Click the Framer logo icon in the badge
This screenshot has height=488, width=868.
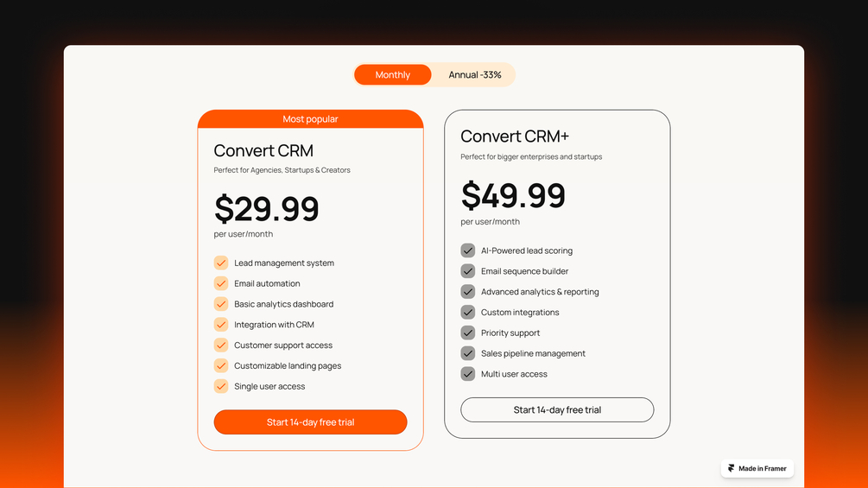731,468
